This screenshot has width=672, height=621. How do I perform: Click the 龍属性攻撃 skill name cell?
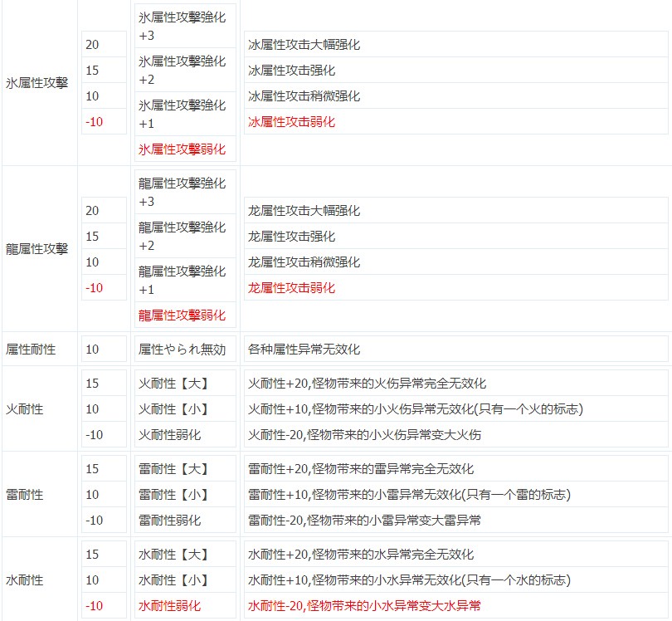pos(40,249)
